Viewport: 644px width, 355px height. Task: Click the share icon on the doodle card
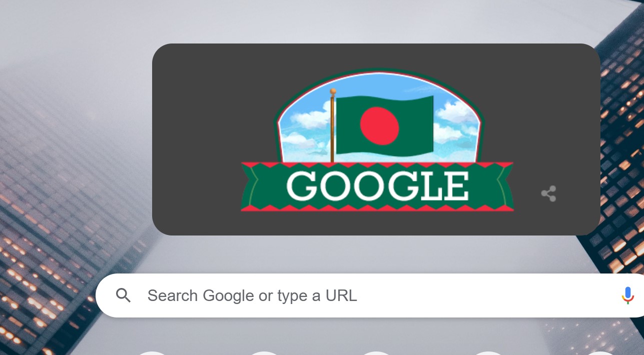pos(548,193)
